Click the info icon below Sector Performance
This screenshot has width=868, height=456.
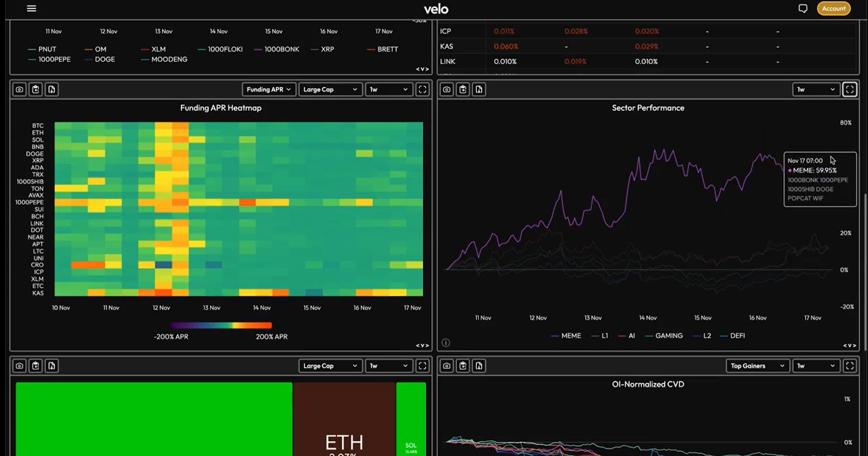(446, 343)
